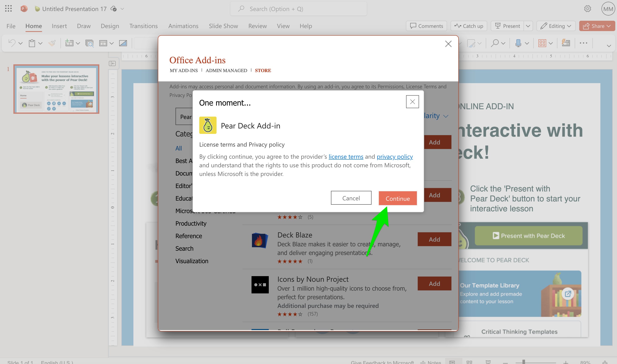Collapse the slide thumbnail pane
This screenshot has width=617, height=364.
coord(112,63)
